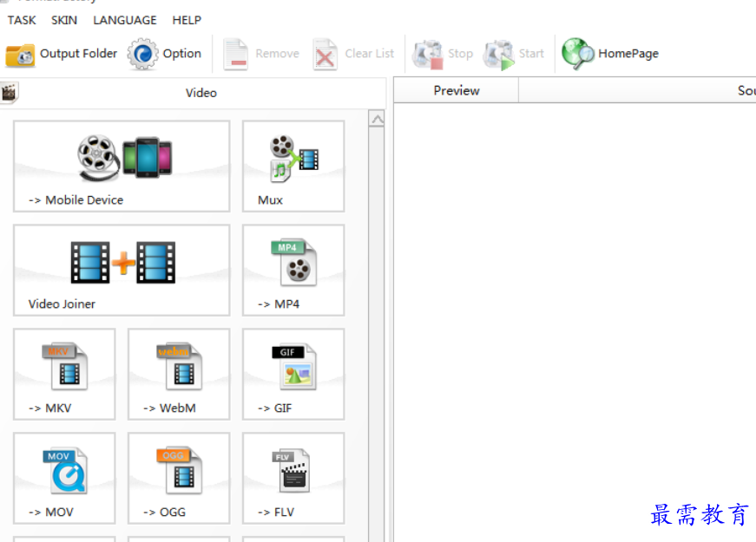The image size is (756, 542).
Task: Click the Clear List label
Action: point(370,54)
